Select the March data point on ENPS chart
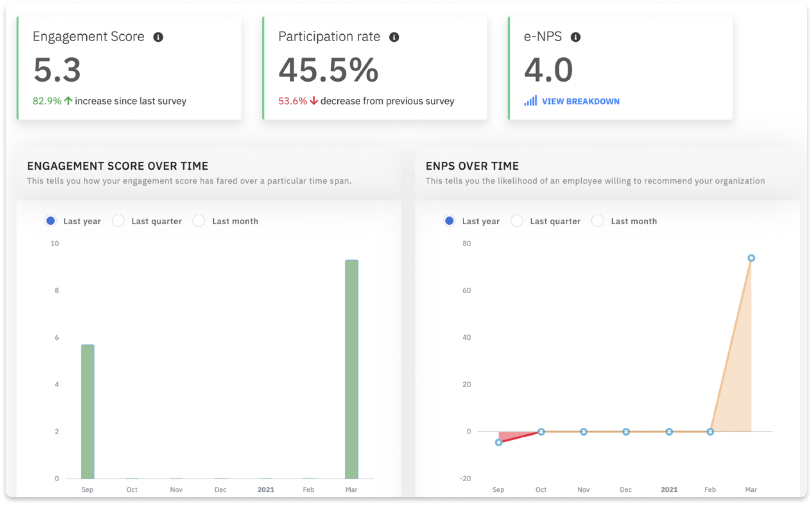This screenshot has height=505, width=812. click(750, 258)
